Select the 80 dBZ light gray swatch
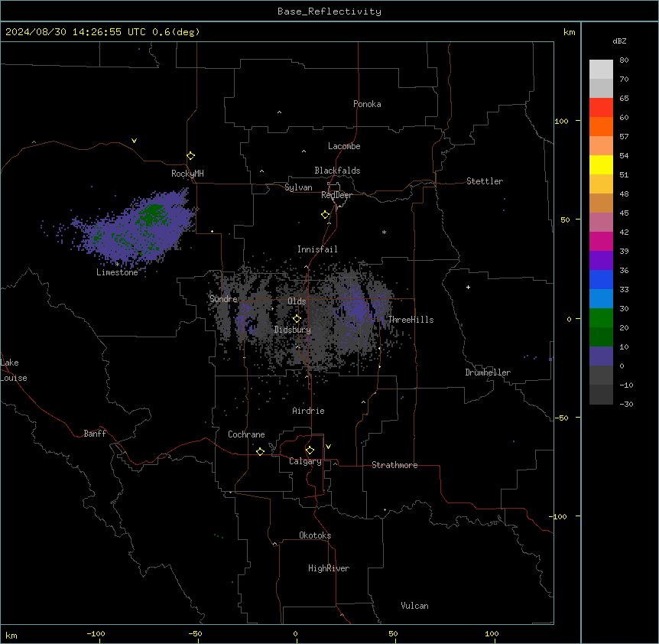 tap(601, 70)
